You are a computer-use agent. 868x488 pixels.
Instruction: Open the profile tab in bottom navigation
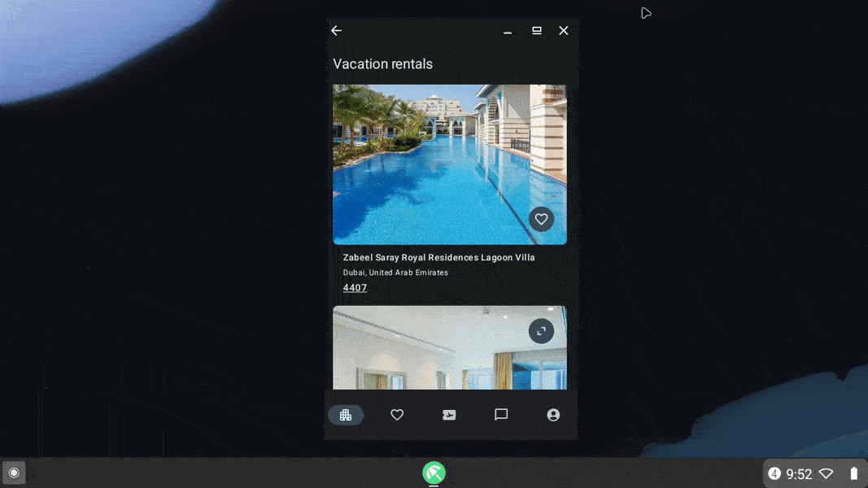coord(553,415)
